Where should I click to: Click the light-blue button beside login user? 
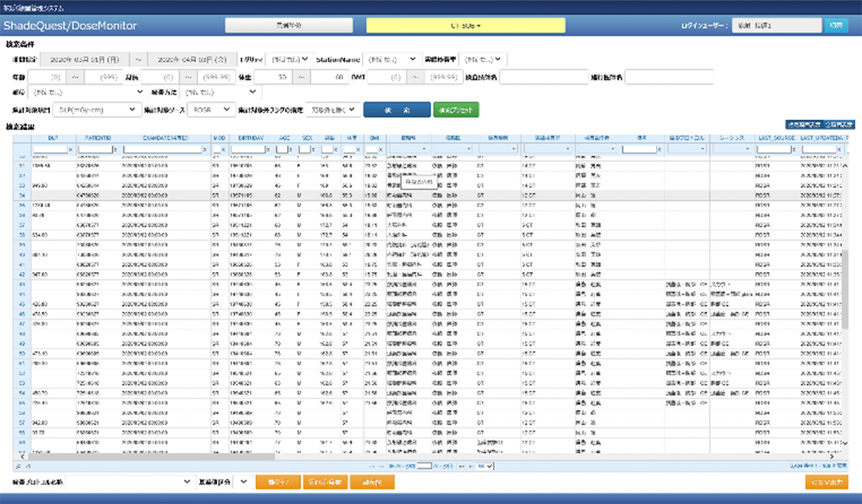tap(836, 25)
